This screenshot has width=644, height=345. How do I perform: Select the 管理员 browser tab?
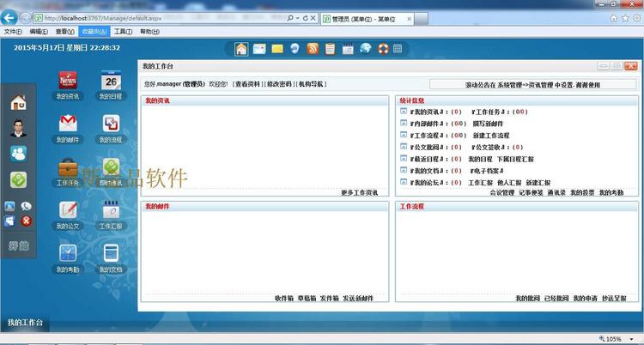point(367,19)
